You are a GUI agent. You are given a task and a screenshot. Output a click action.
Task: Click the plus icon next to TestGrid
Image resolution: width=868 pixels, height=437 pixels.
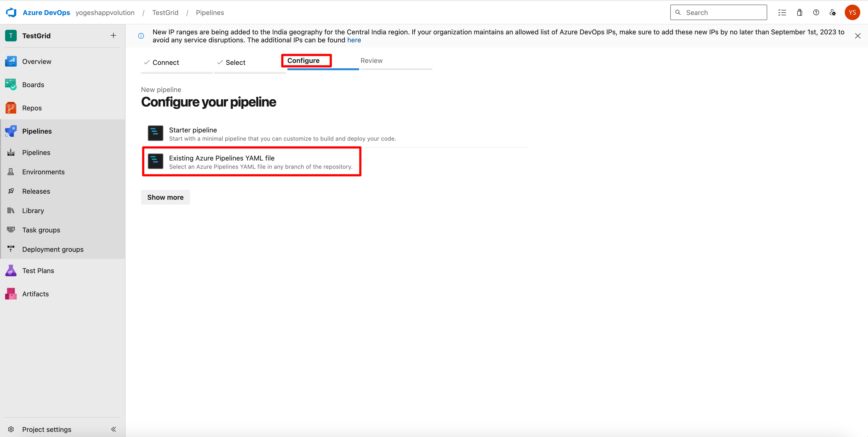(114, 35)
